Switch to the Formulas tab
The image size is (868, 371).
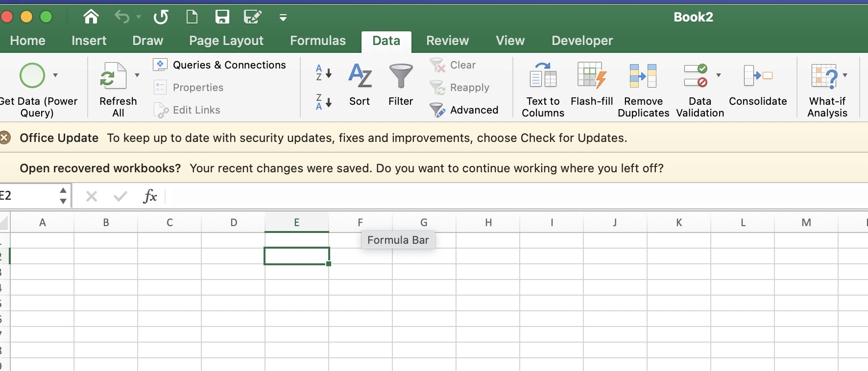click(317, 41)
